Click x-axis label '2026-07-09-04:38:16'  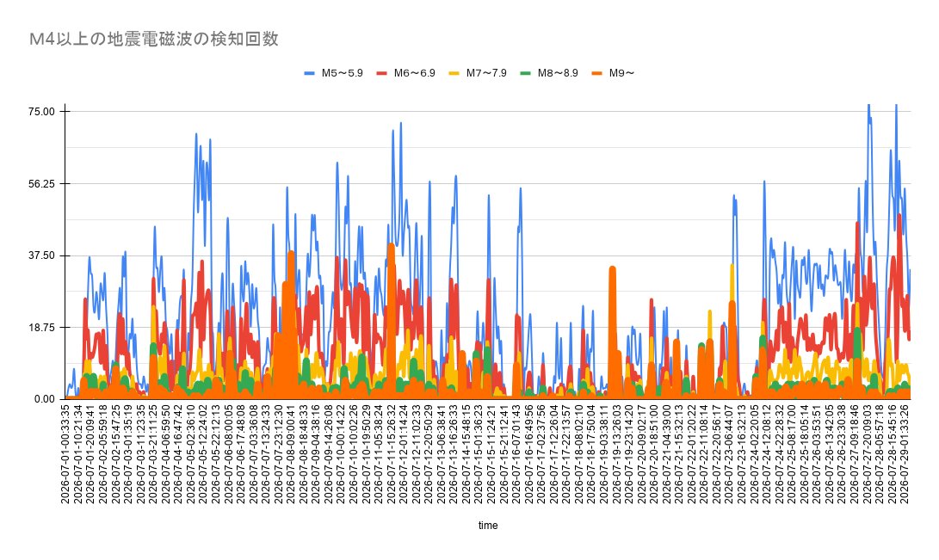coord(317,454)
